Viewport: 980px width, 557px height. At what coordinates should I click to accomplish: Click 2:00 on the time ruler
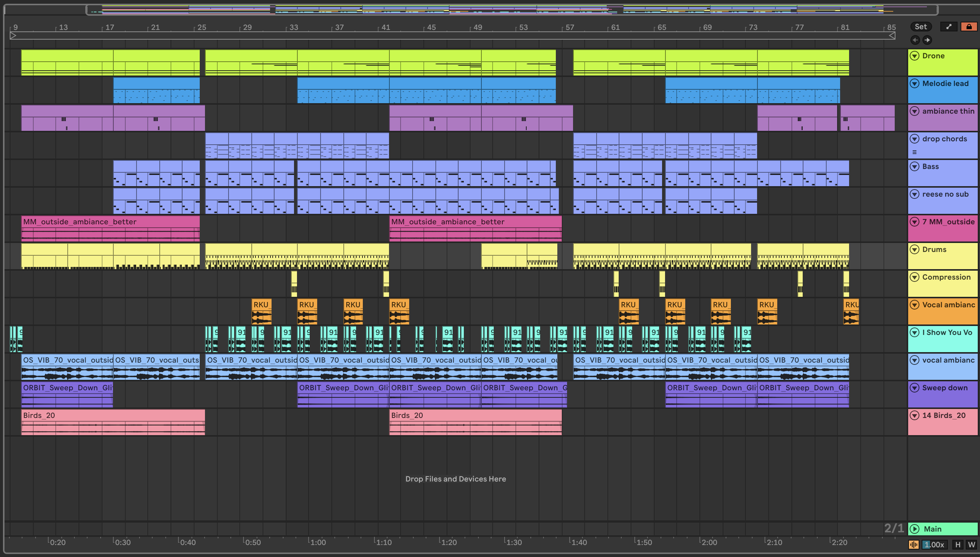(709, 542)
